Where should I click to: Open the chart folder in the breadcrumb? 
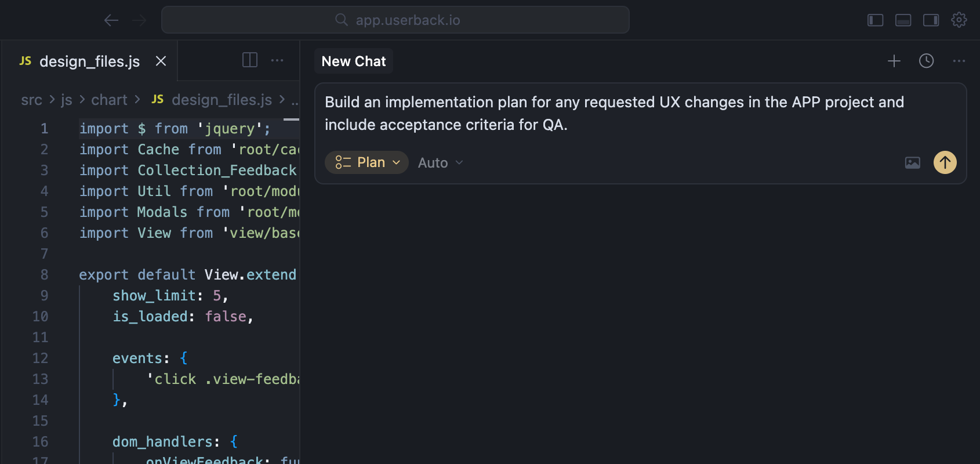tap(109, 100)
